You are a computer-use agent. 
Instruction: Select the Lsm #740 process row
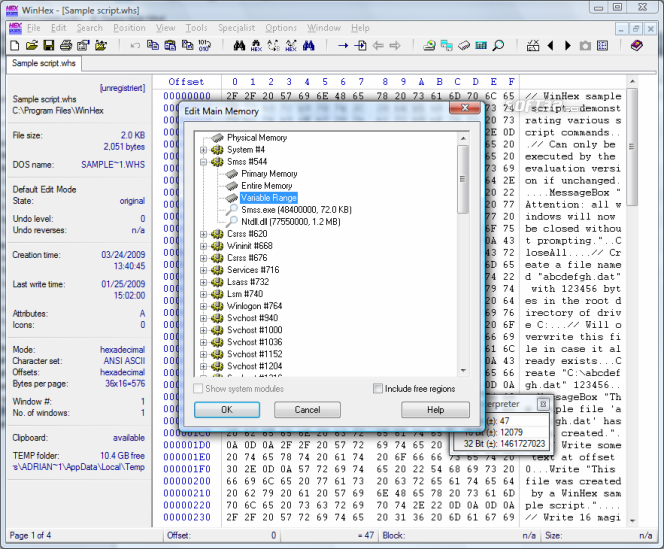coord(245,294)
